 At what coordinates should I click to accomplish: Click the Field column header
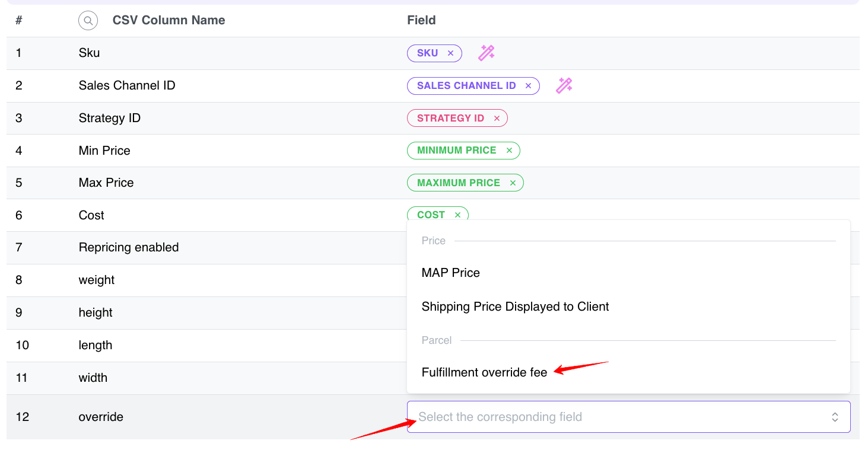tap(421, 20)
